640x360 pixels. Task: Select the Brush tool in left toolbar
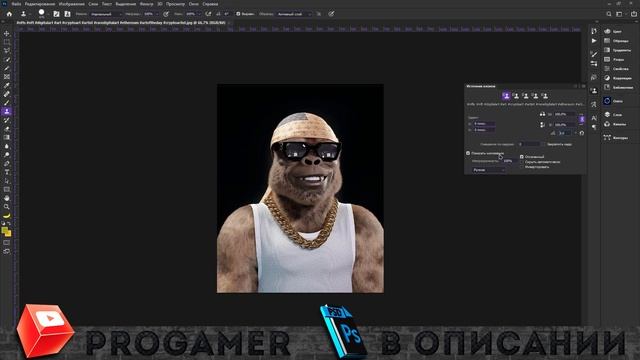click(7, 102)
